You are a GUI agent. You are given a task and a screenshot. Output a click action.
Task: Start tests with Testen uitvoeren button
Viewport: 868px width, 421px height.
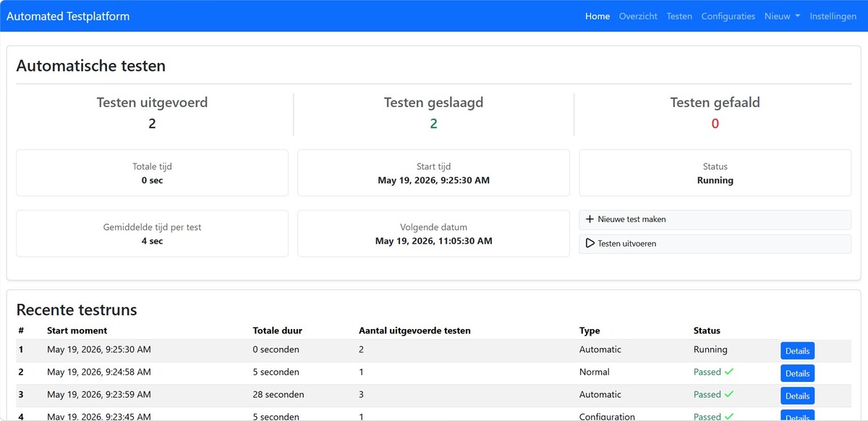(715, 244)
